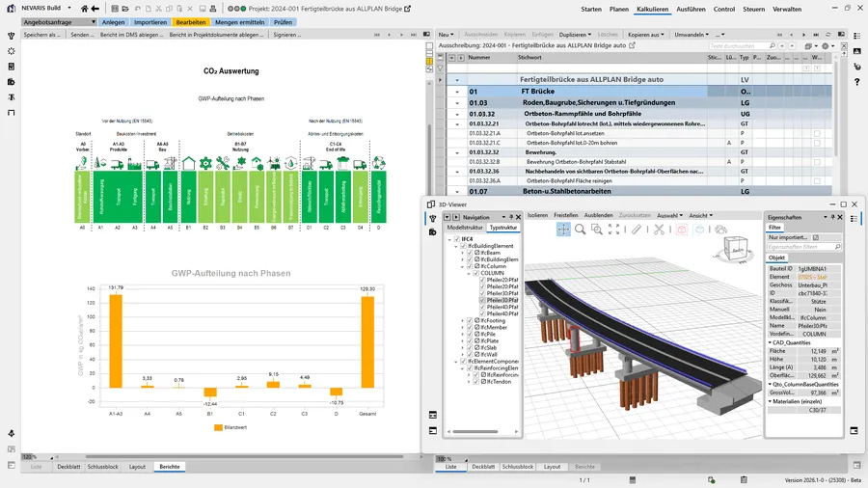Open the Kopieren aus dropdown
868x488 pixels.
click(x=646, y=35)
